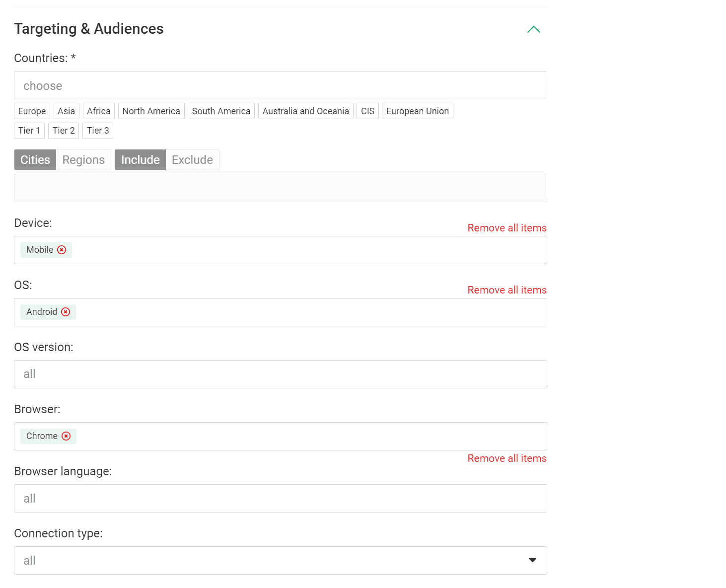The image size is (726, 588).
Task: Select the Asia country group
Action: pyautogui.click(x=66, y=111)
